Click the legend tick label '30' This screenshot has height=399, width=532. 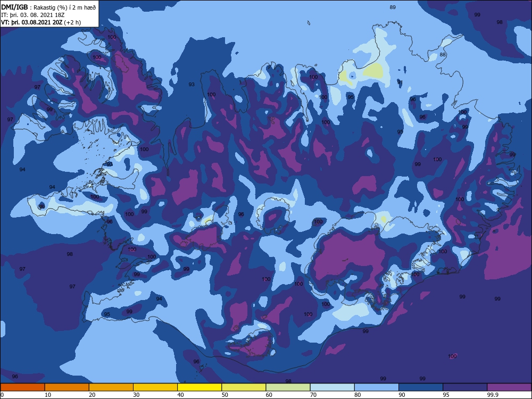tap(136, 395)
